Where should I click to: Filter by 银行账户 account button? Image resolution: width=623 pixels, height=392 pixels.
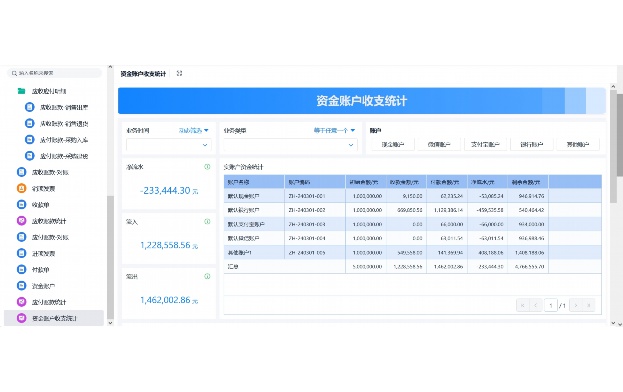coord(532,145)
